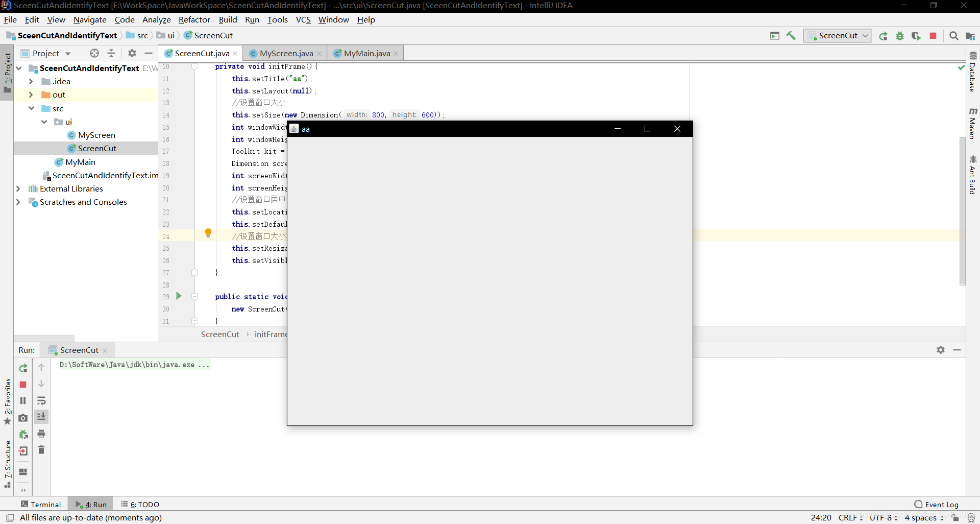Viewport: 980px width, 524px height.
Task: Hide the Project panel with minus icon
Action: 149,53
